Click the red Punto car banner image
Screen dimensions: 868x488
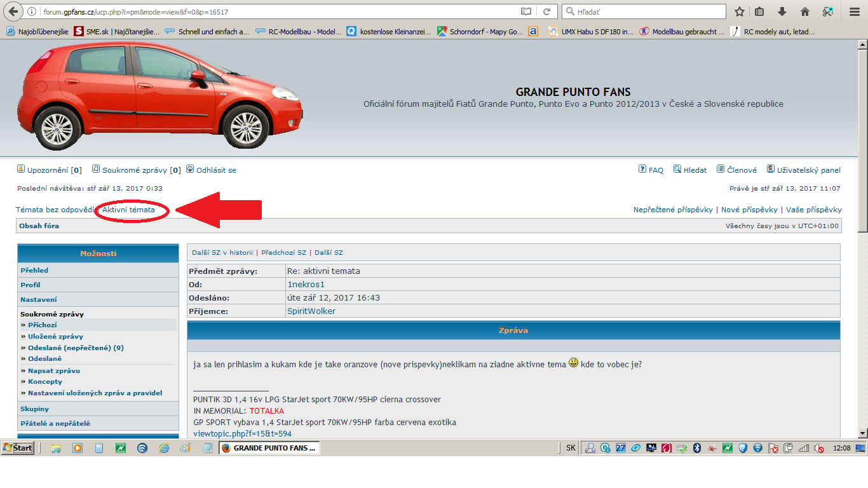pos(159,95)
